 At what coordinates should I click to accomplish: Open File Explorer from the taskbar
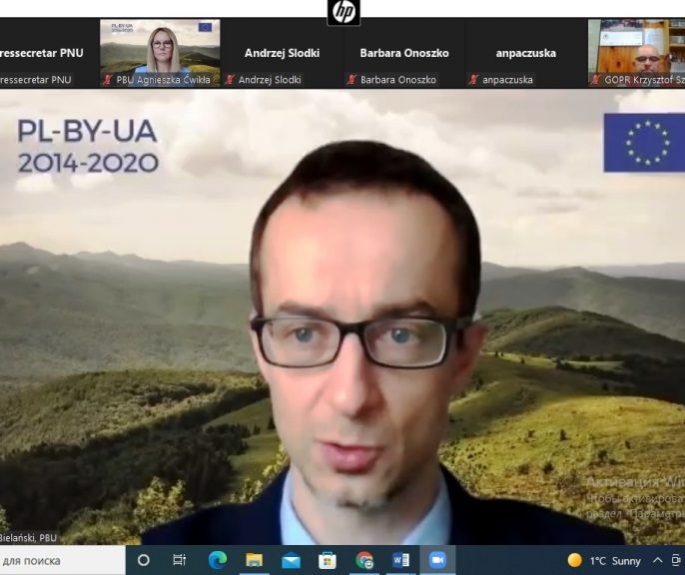pos(254,560)
